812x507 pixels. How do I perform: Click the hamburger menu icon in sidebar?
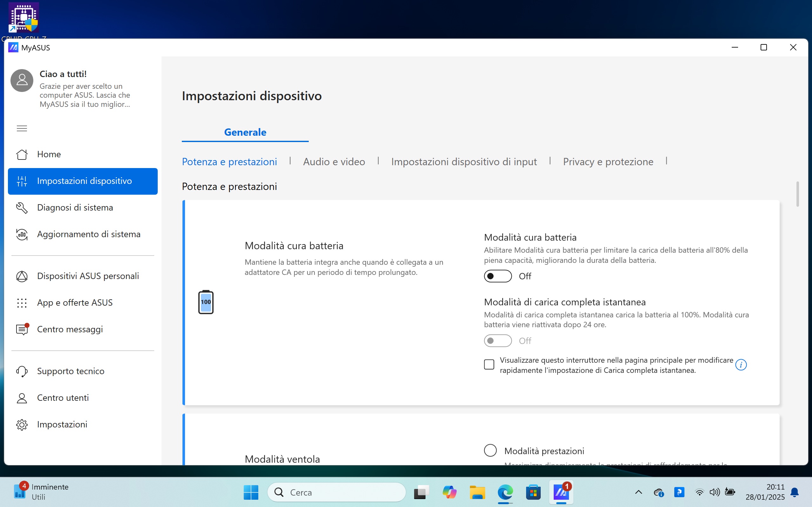(x=22, y=128)
